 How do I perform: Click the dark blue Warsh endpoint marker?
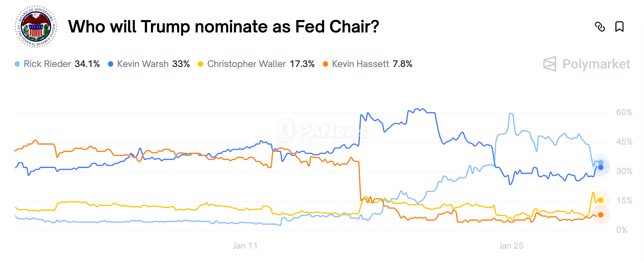point(601,167)
